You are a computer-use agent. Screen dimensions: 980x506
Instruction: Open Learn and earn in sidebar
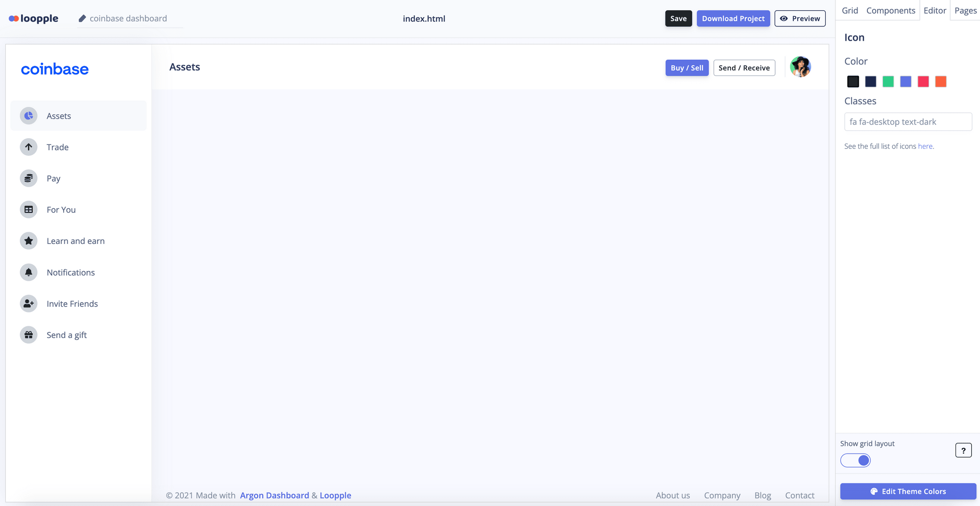pos(78,241)
